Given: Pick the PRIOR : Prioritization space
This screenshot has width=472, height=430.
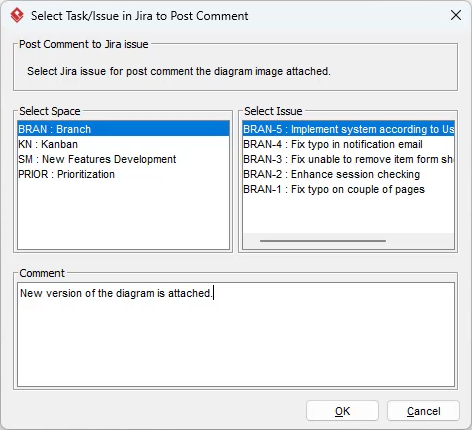Looking at the screenshot, I should tap(123, 174).
